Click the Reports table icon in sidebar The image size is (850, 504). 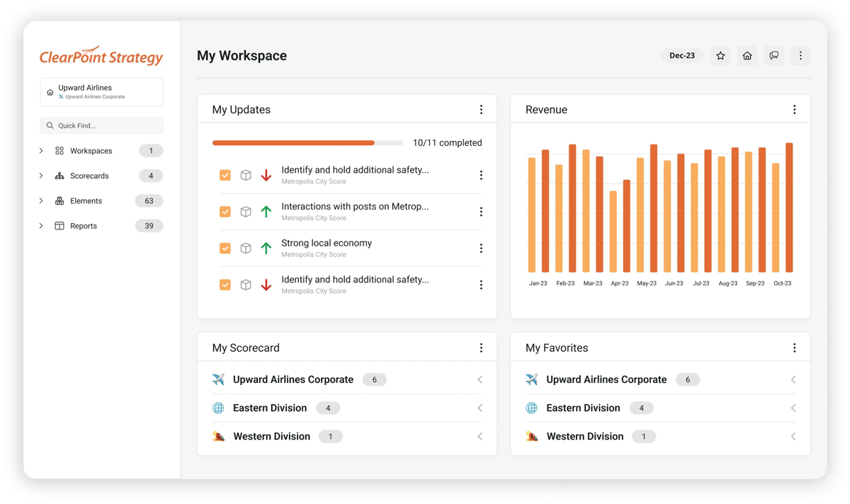59,226
